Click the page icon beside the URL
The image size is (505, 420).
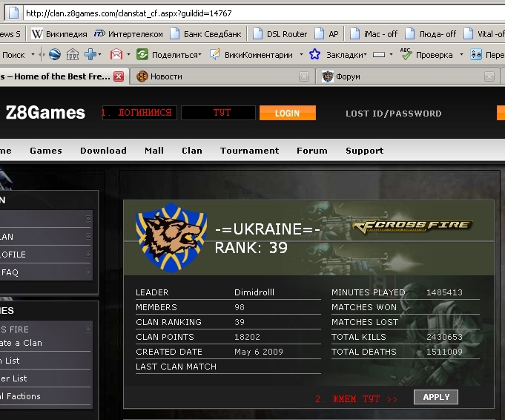pyautogui.click(x=13, y=13)
